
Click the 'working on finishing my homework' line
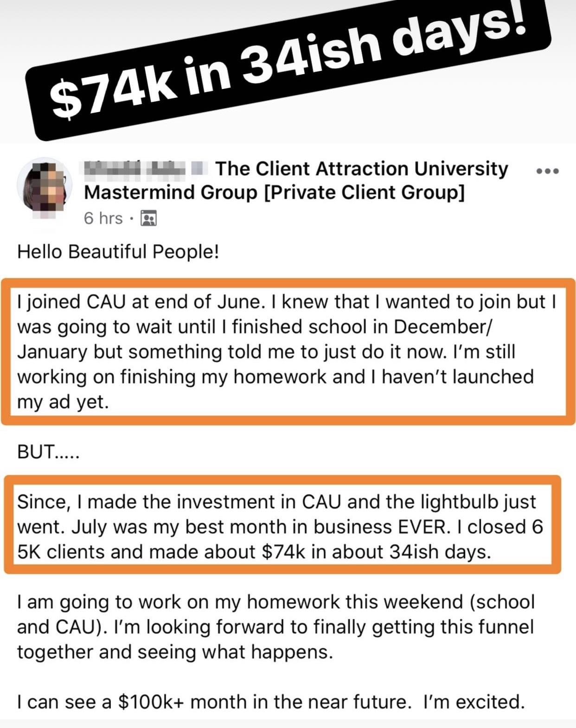tap(275, 377)
